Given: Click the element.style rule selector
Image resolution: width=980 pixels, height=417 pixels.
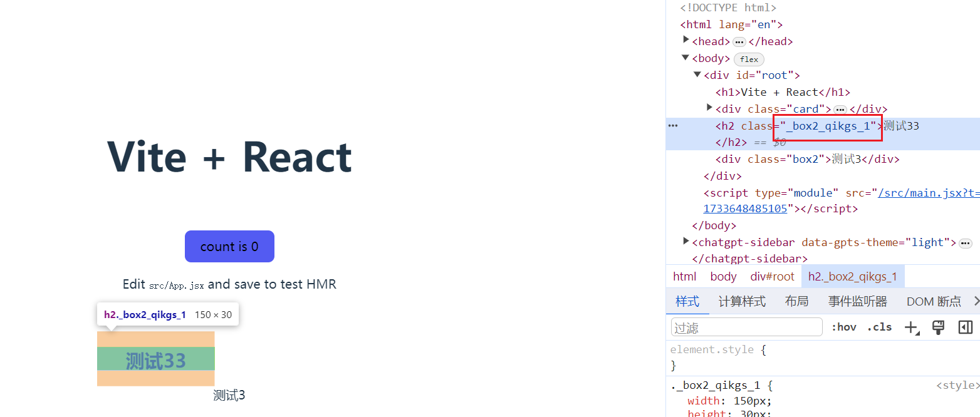Looking at the screenshot, I should coord(712,349).
